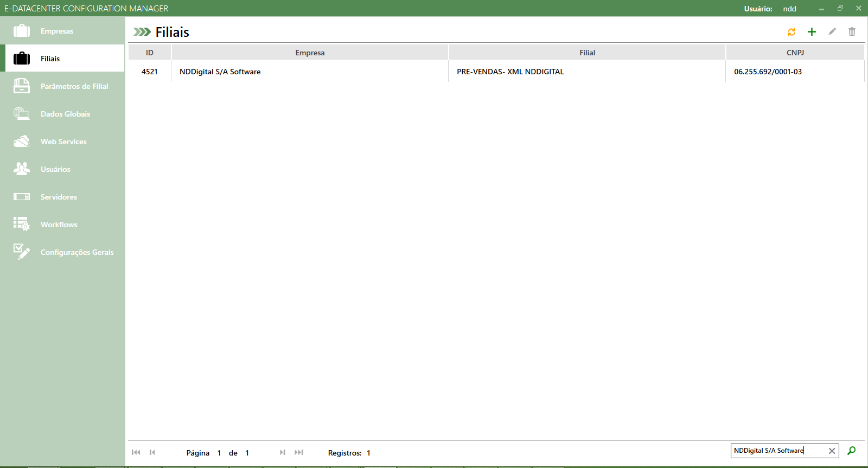This screenshot has height=468, width=868.
Task: Click the Dados Globais globe icon
Action: 22,113
